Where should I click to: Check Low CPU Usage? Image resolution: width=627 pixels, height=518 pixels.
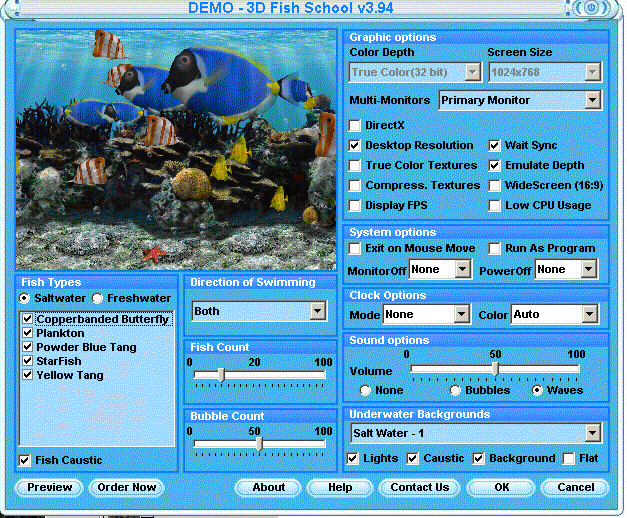tap(495, 206)
